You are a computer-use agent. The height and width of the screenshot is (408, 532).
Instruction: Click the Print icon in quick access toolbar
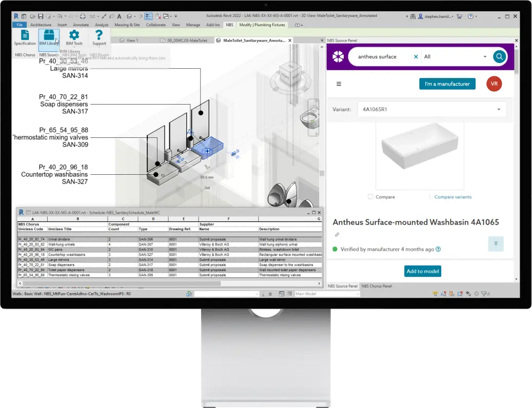82,15
